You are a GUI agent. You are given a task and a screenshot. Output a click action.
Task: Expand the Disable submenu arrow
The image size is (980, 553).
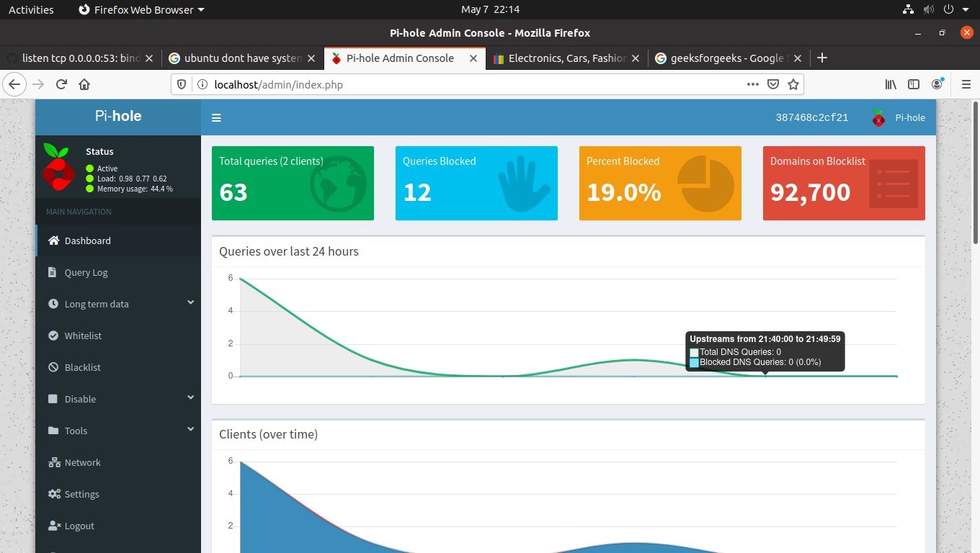(x=190, y=397)
